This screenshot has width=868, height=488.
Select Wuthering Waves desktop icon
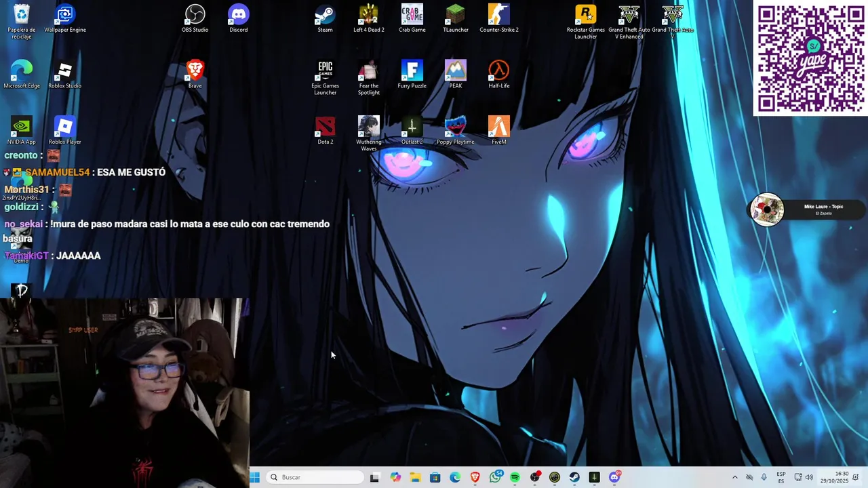pyautogui.click(x=369, y=134)
